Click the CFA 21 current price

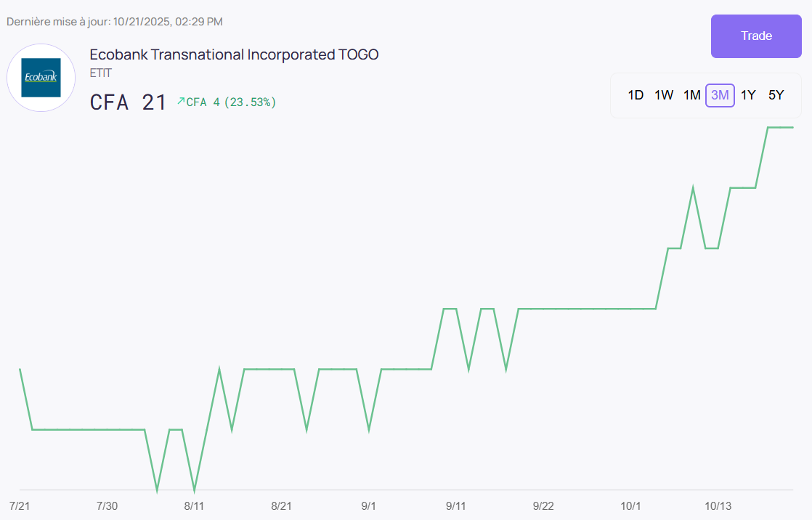(129, 102)
